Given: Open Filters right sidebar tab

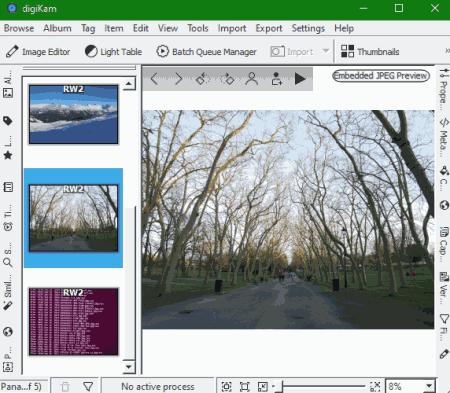Looking at the screenshot, I should tap(444, 327).
